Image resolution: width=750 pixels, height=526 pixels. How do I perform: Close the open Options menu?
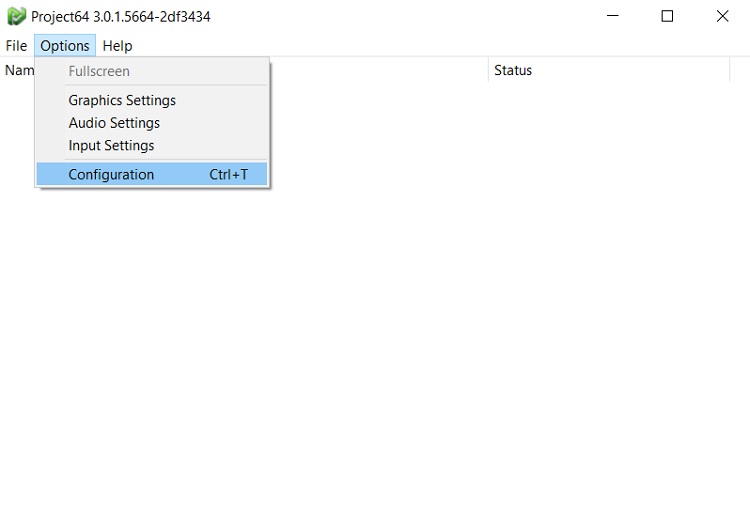tap(65, 46)
